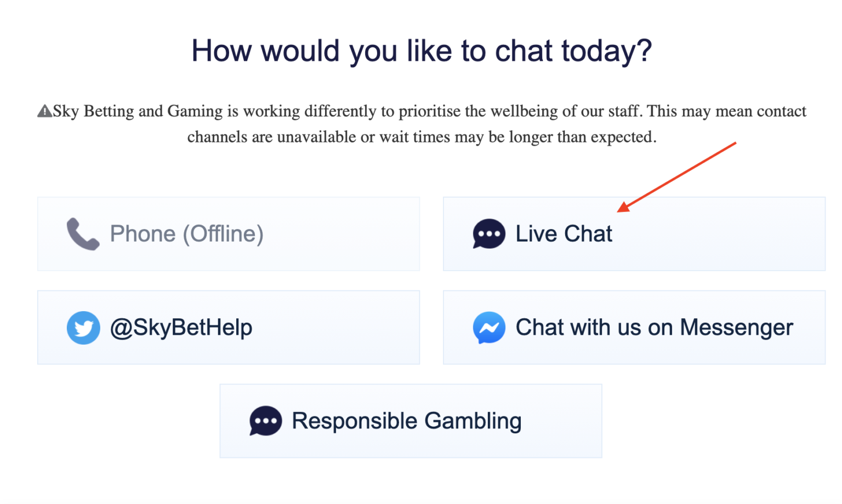This screenshot has height=504, width=842.
Task: Click the three-dot chat icon beside Live Chat
Action: point(488,234)
